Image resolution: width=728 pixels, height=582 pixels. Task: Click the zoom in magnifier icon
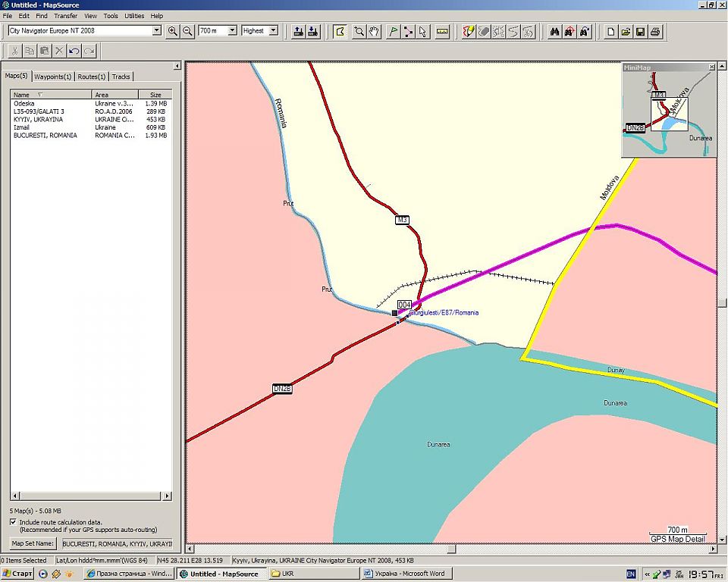pyautogui.click(x=173, y=31)
